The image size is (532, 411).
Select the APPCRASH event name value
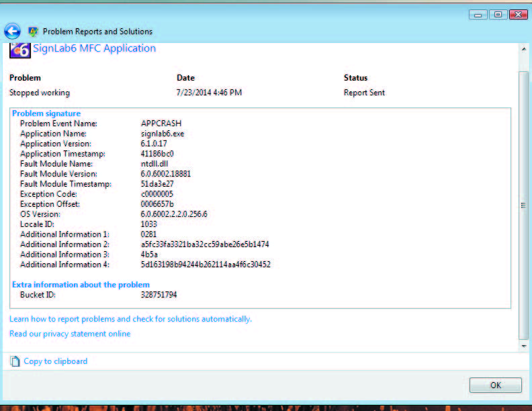[161, 124]
